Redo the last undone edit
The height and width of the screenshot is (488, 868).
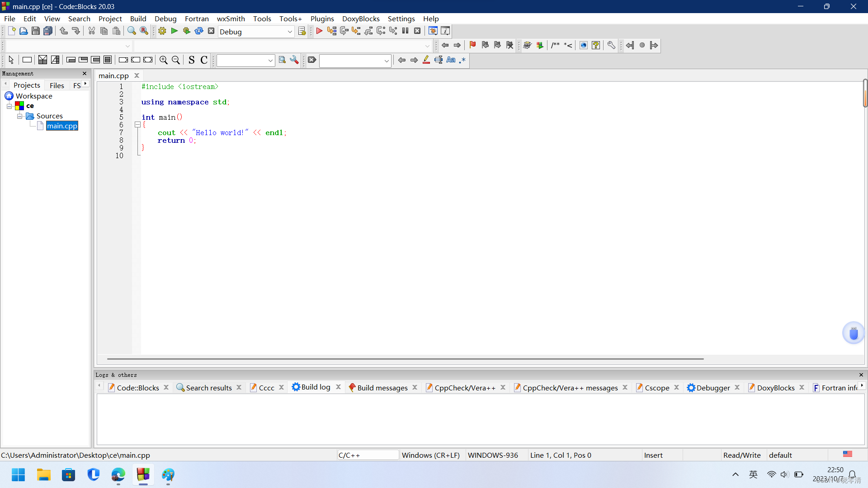(76, 31)
